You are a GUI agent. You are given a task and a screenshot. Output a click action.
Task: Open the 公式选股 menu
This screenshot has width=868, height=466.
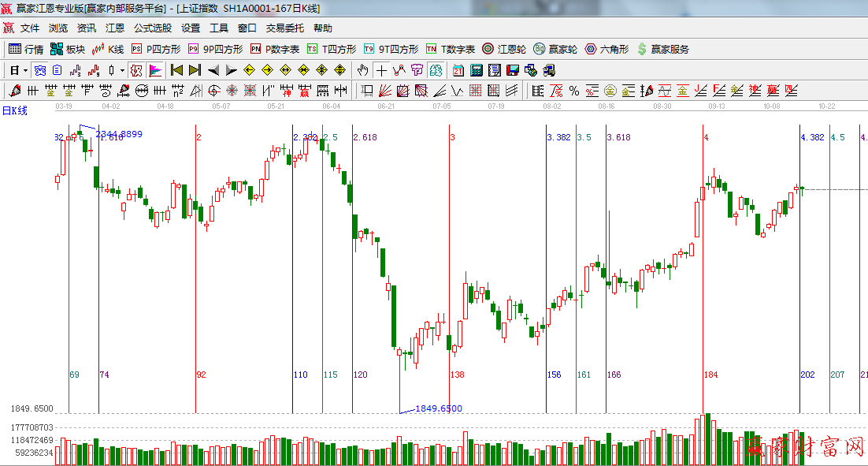tap(152, 28)
